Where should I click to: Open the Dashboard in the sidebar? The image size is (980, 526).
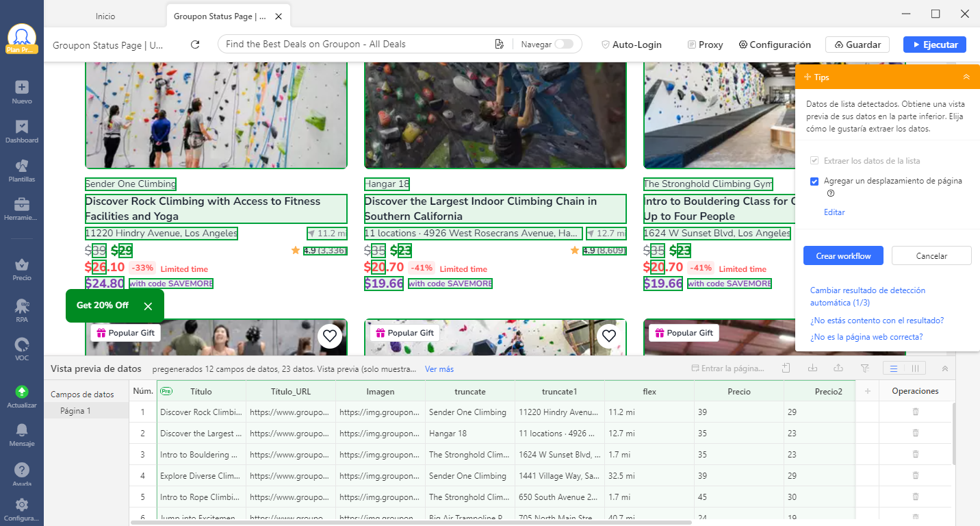coord(22,131)
